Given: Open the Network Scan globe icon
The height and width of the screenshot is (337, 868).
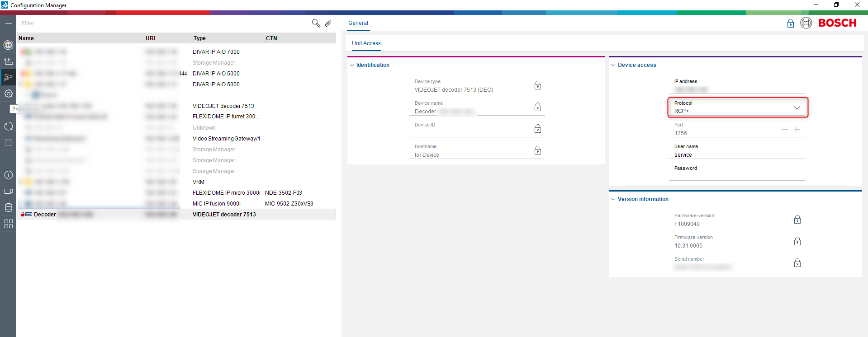Looking at the screenshot, I should point(8,45).
